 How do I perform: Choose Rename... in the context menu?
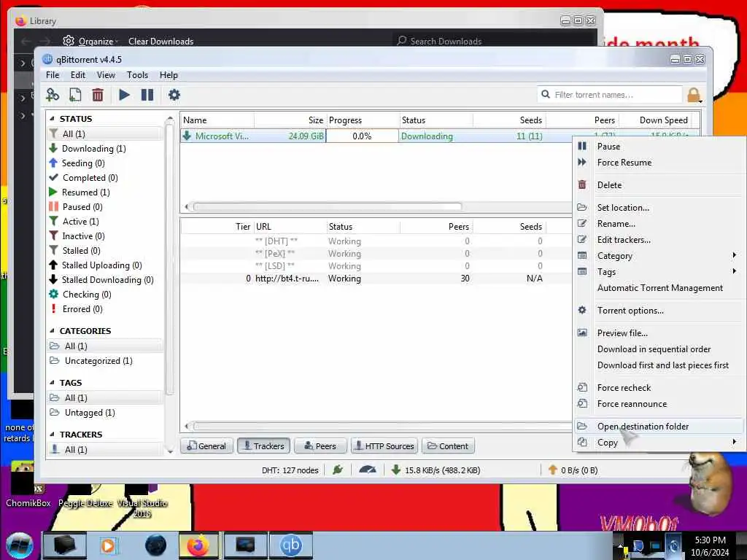659,224
